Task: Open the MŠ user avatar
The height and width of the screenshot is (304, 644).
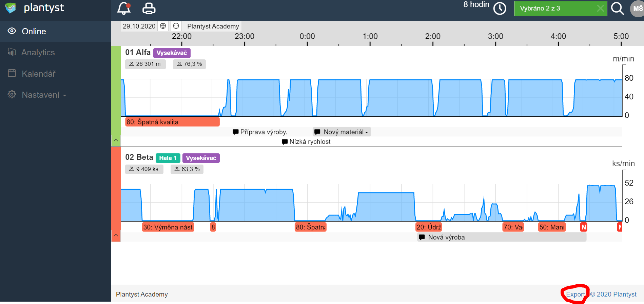Action: [637, 8]
